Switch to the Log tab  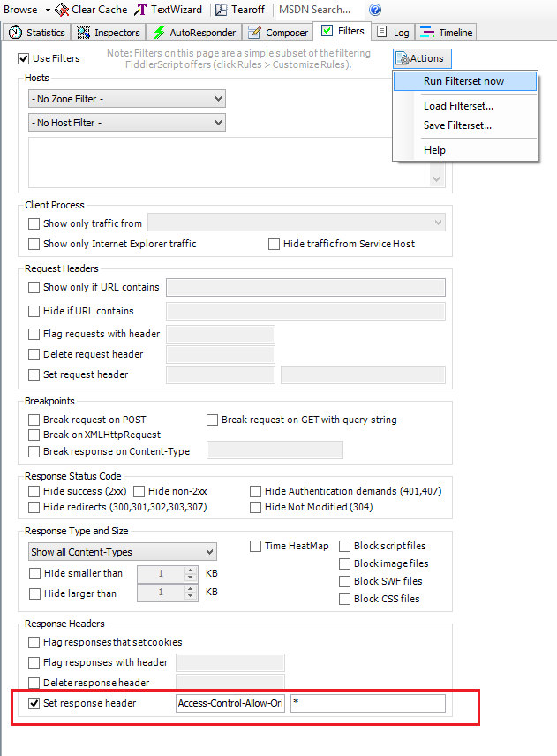[393, 33]
